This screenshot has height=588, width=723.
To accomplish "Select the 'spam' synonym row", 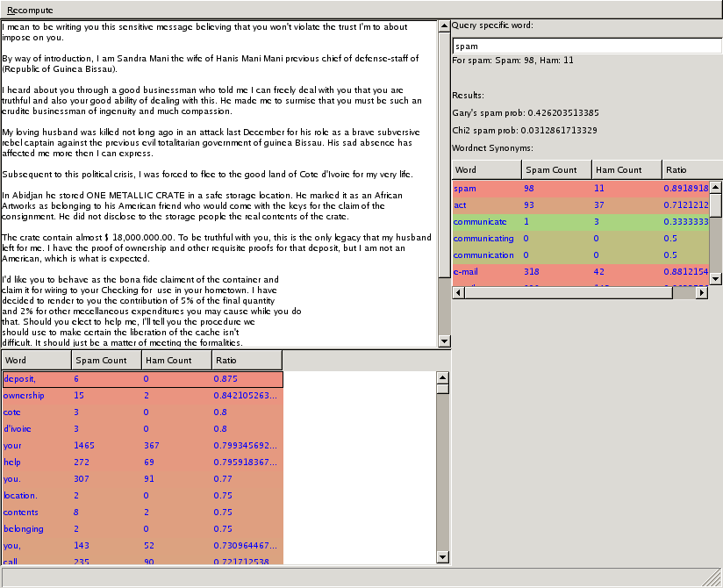I will point(581,188).
